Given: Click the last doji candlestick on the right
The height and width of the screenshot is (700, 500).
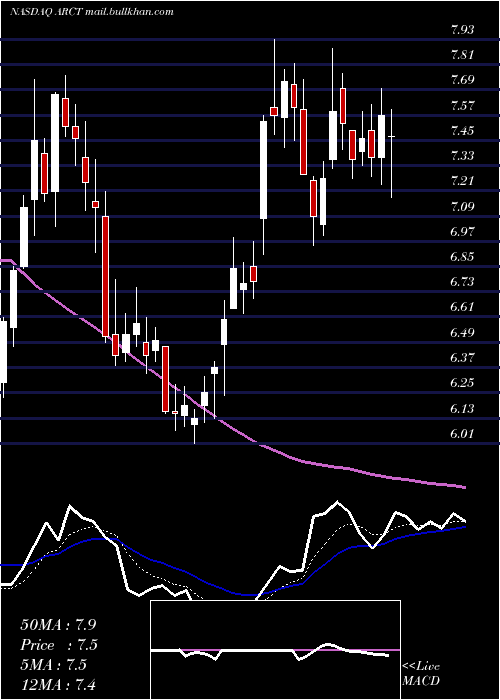Looking at the screenshot, I should pyautogui.click(x=392, y=153).
